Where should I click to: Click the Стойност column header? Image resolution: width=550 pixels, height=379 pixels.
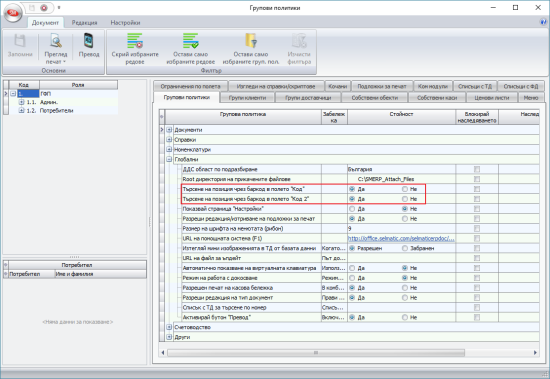coord(401,117)
